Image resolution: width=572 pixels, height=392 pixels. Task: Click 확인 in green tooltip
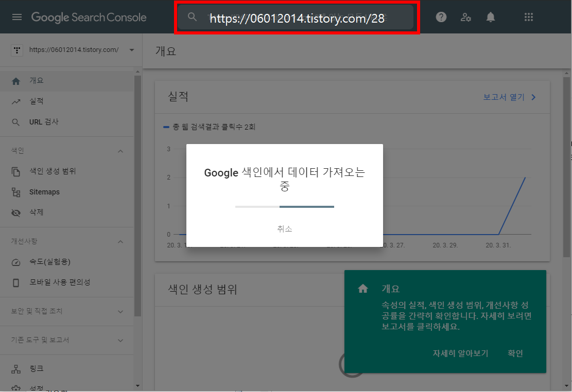tap(515, 353)
